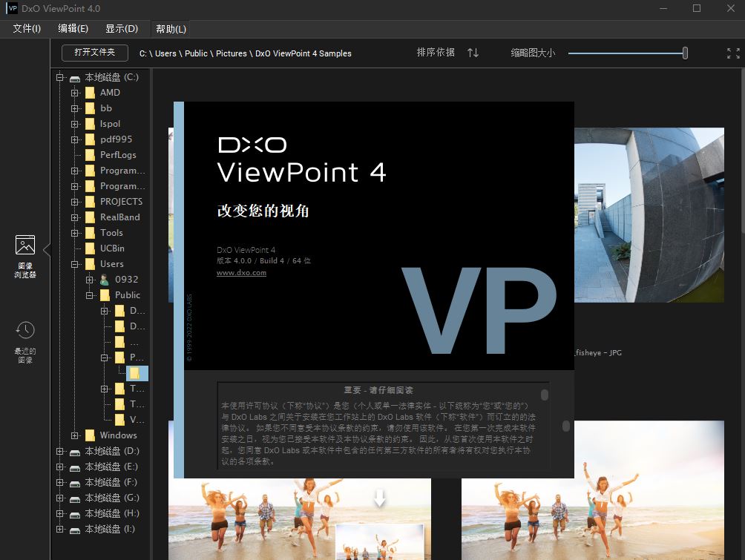Expand the AMD folder node
Image resolution: width=745 pixels, height=560 pixels.
pyautogui.click(x=74, y=92)
